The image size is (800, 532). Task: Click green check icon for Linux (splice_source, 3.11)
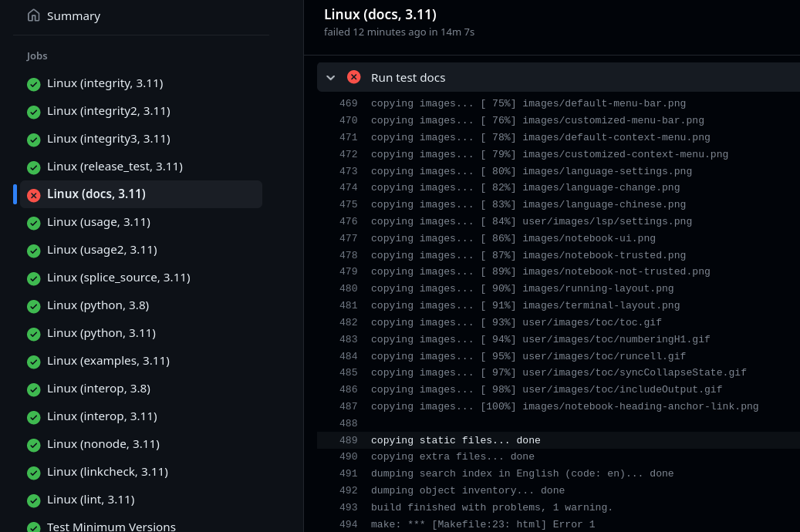(x=34, y=278)
